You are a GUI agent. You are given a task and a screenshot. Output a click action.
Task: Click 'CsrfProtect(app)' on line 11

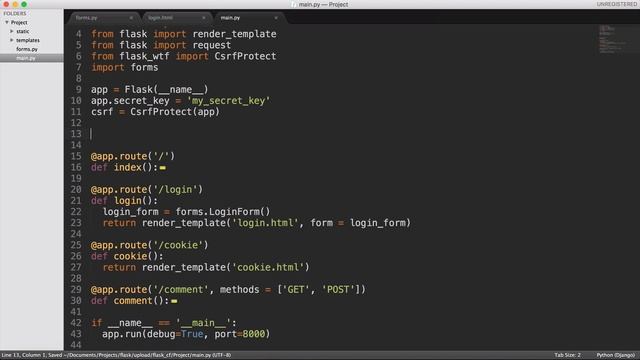175,112
